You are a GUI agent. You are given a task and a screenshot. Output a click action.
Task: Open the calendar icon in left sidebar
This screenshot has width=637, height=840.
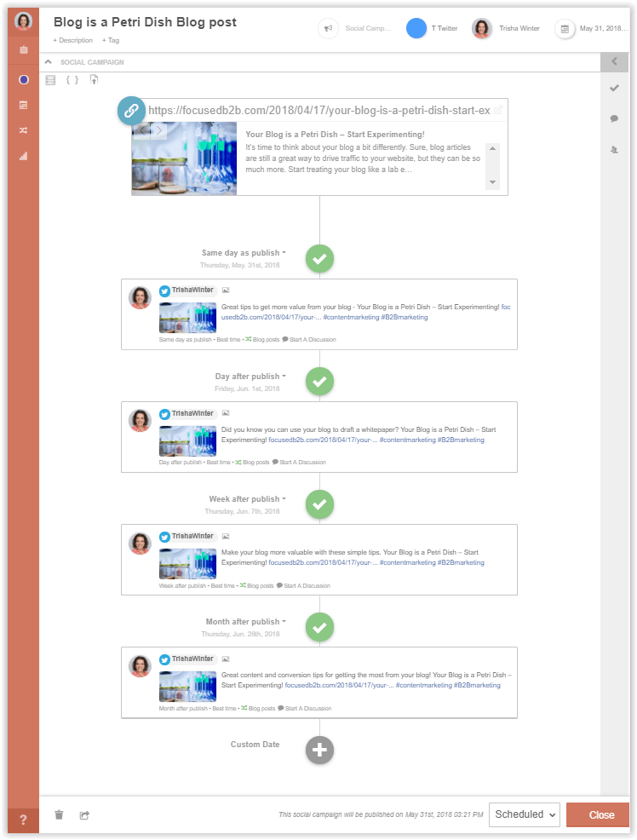pyautogui.click(x=24, y=50)
